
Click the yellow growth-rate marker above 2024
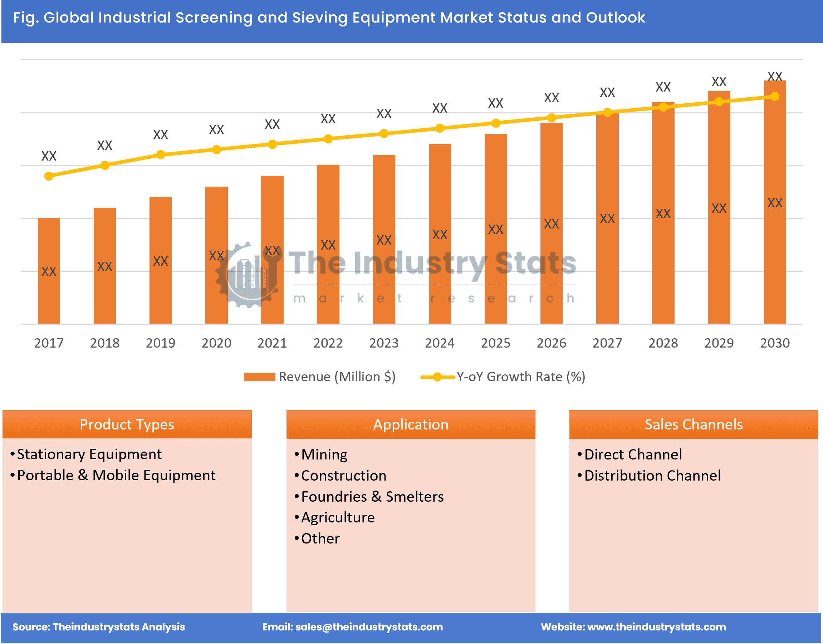pyautogui.click(x=440, y=129)
